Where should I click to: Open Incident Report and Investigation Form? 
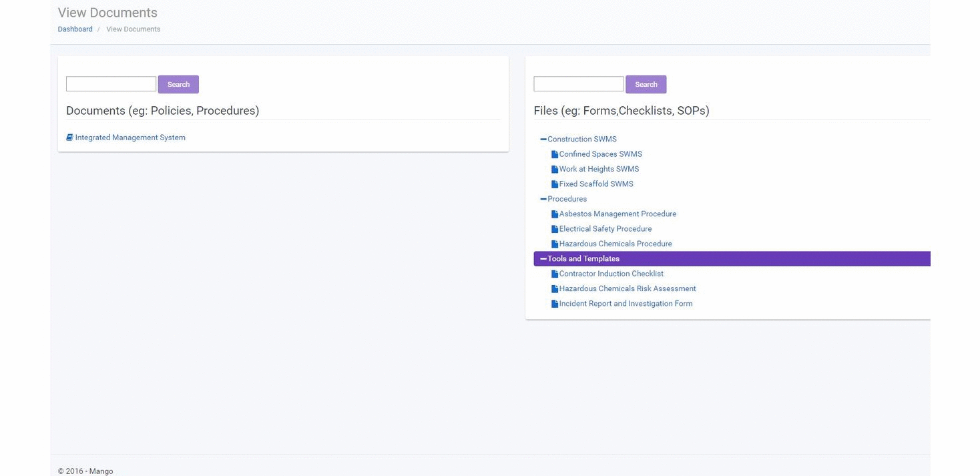point(626,304)
